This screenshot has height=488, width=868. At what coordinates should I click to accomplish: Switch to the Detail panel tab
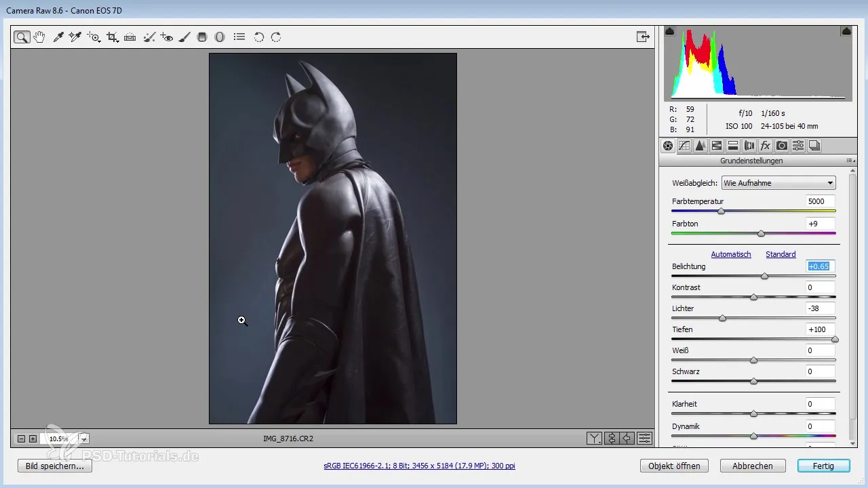pos(701,146)
